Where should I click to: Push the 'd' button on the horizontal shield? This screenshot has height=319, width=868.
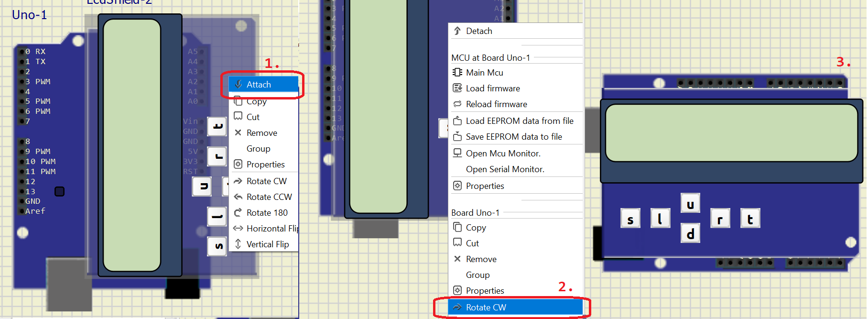(691, 233)
